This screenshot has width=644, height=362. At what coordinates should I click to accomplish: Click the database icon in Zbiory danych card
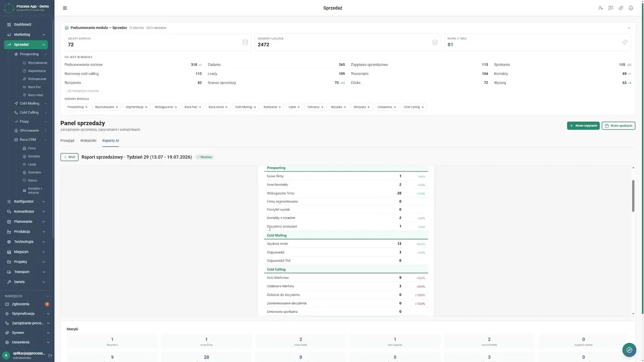point(245,42)
